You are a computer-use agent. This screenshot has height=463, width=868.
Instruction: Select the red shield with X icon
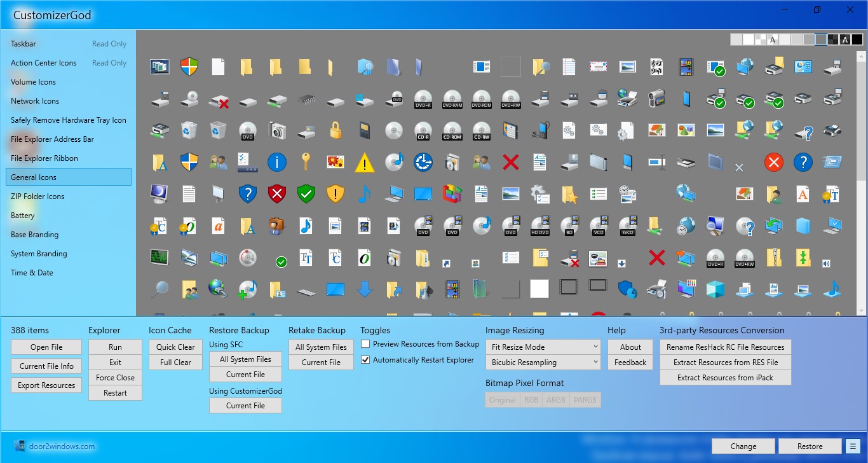277,194
